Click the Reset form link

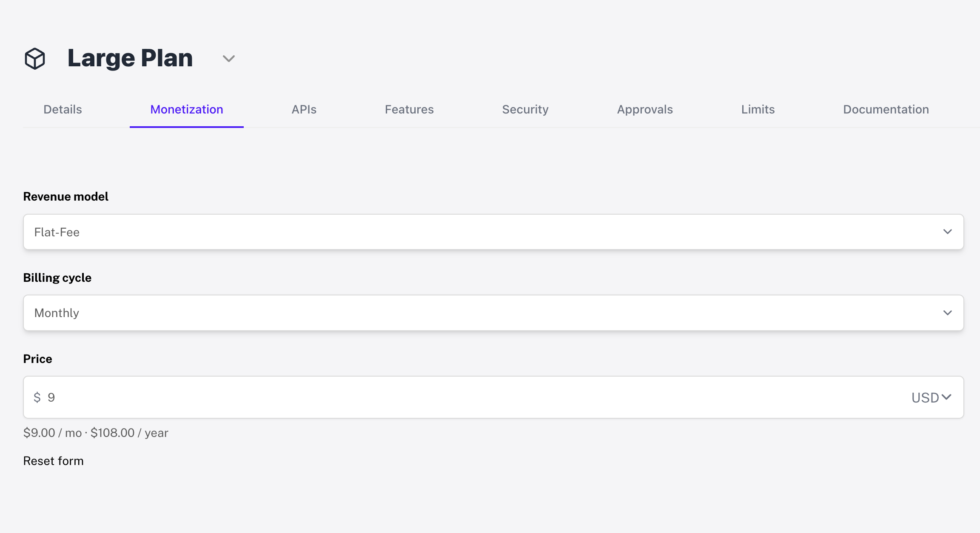pos(53,460)
